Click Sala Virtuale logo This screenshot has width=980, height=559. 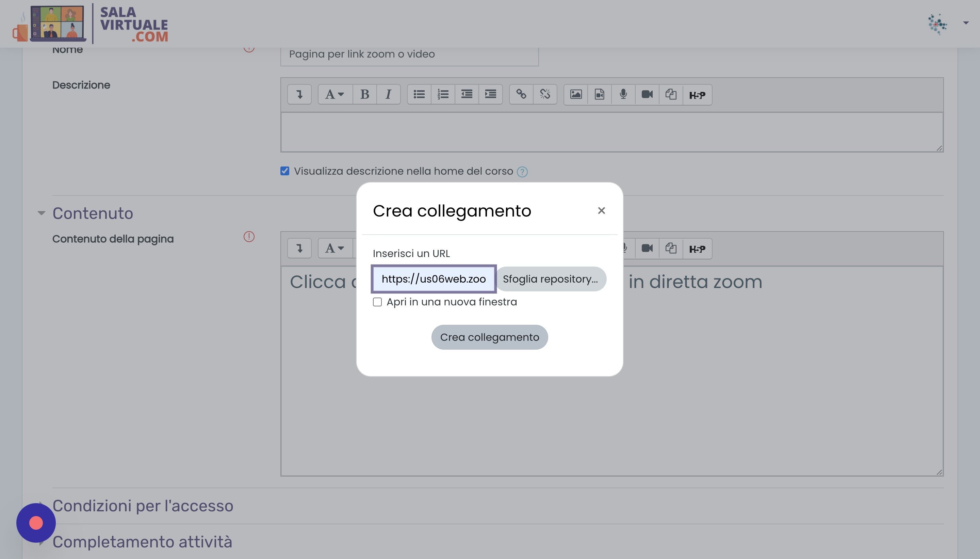coord(90,24)
